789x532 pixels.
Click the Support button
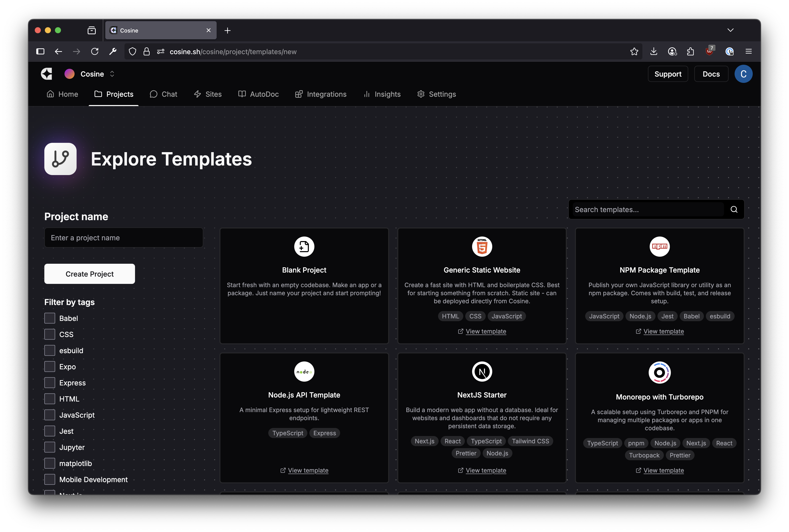[x=668, y=74]
